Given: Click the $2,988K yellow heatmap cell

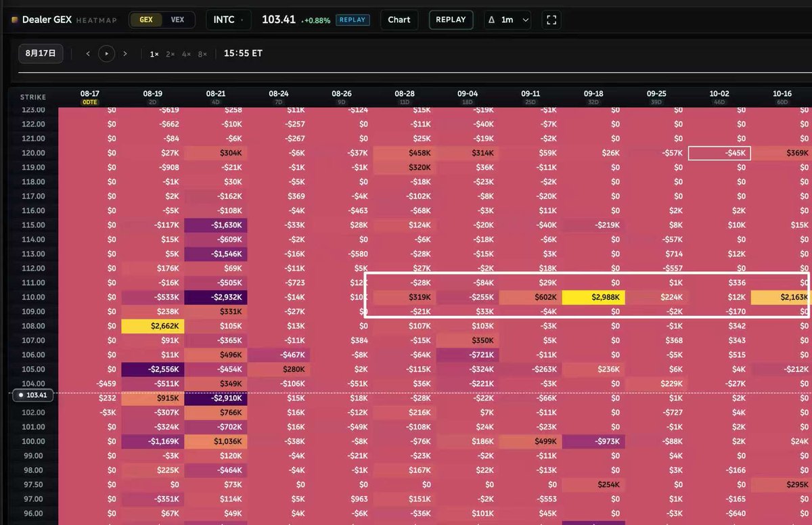Looking at the screenshot, I should point(593,297).
